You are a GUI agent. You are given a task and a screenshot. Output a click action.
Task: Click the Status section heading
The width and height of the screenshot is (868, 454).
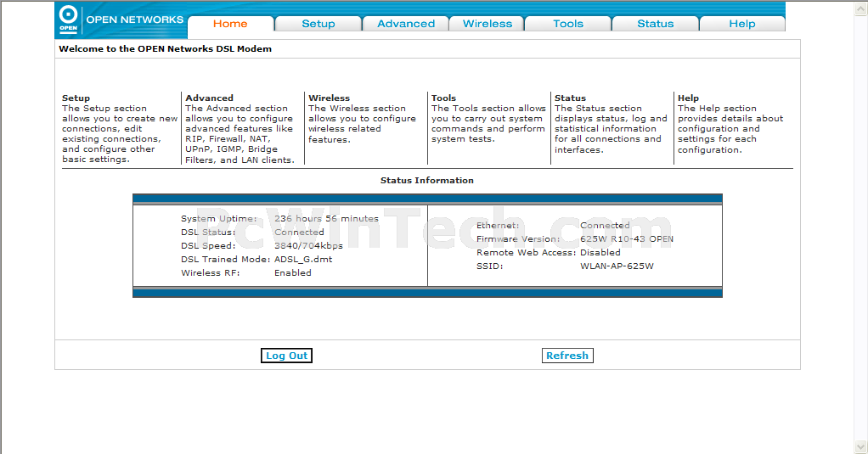[570, 98]
